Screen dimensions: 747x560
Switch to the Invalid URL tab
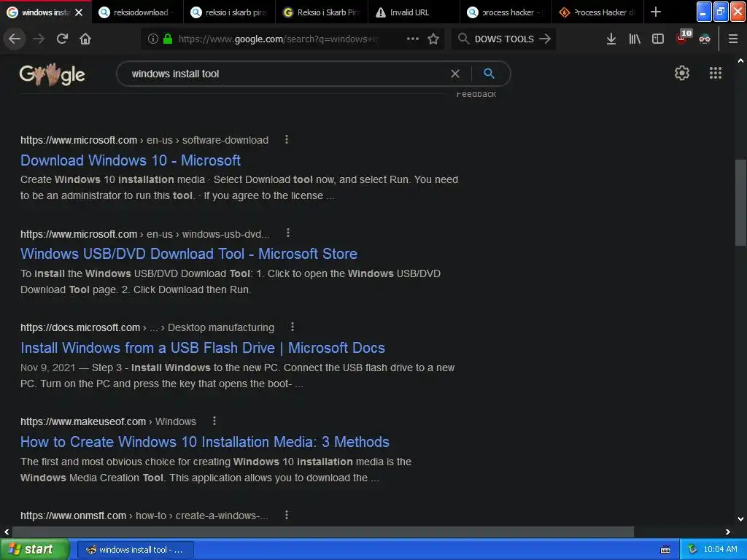tap(414, 12)
